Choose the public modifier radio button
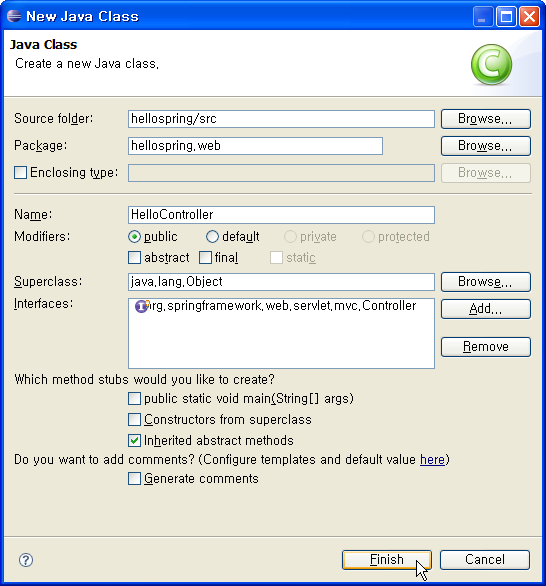The width and height of the screenshot is (546, 586). point(135,237)
